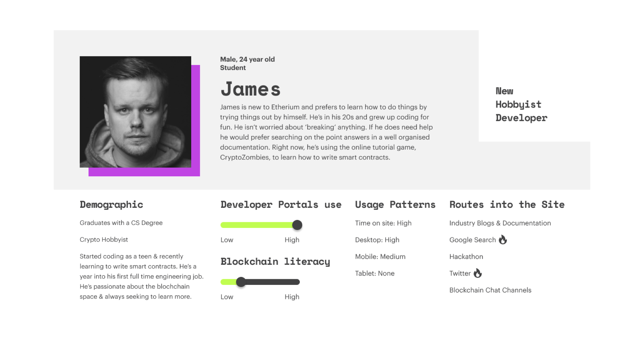Click the flame icon beside Twitter
This screenshot has height=362, width=644.
tap(478, 273)
